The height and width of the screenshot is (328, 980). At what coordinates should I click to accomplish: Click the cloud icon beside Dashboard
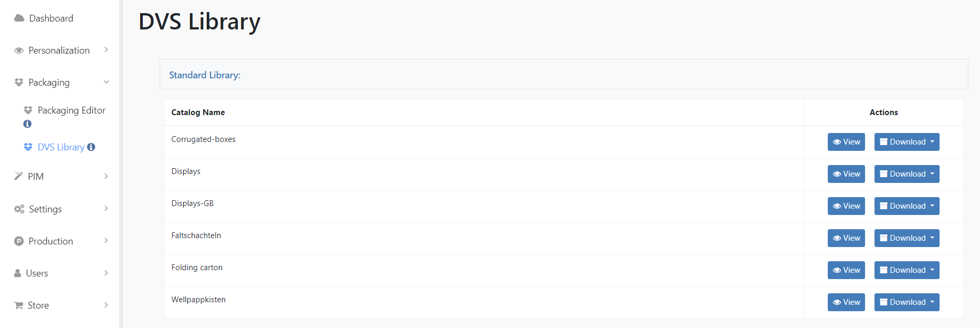tap(19, 18)
